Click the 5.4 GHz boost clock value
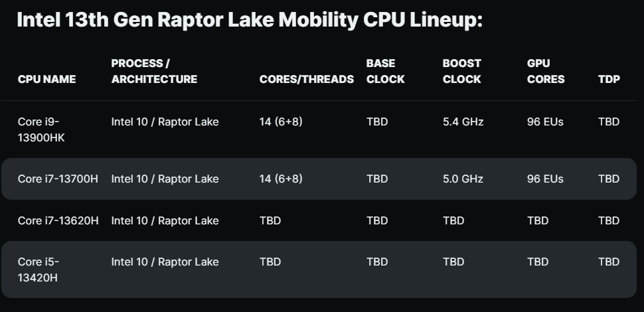This screenshot has height=312, width=644. tap(463, 121)
